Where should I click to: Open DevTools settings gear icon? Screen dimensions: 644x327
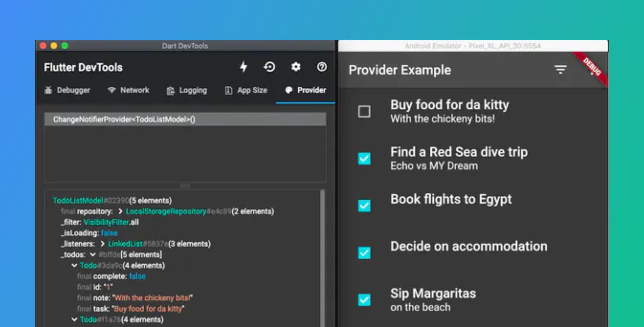296,67
